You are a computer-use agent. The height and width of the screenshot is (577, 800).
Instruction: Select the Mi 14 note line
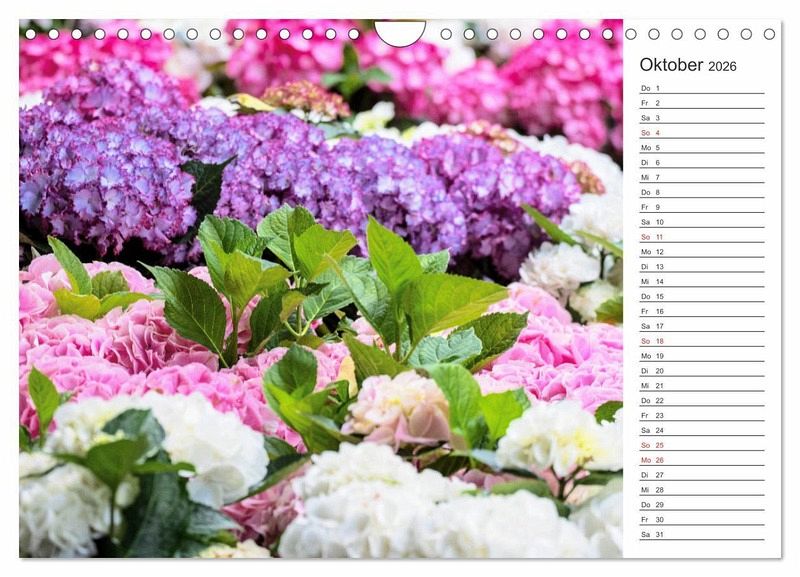[700, 281]
